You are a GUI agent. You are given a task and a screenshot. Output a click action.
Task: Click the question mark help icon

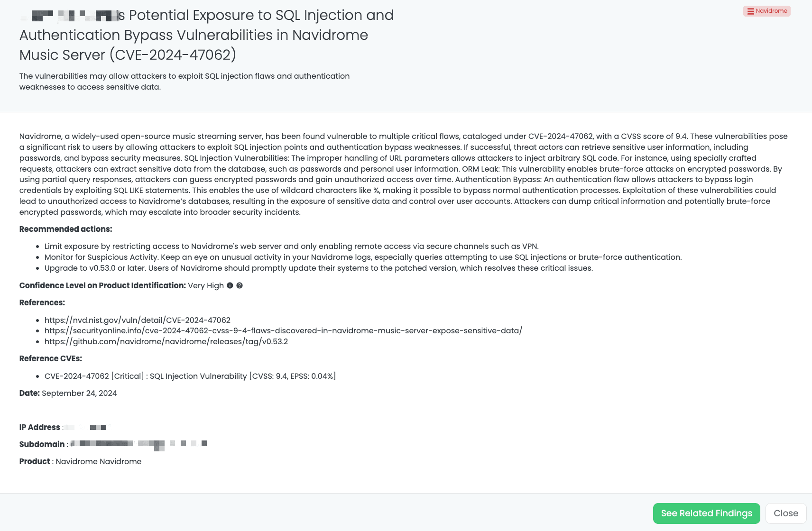pos(240,285)
